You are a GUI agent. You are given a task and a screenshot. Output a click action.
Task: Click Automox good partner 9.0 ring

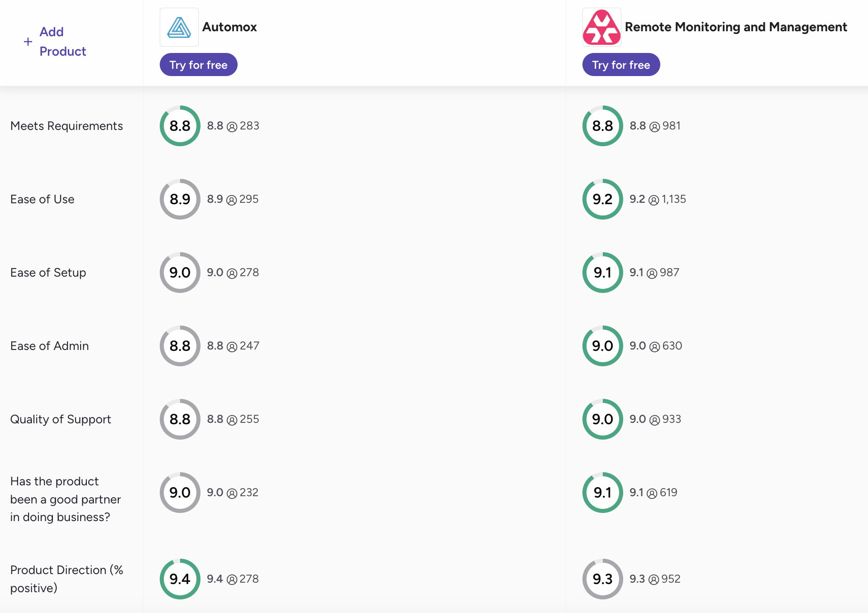[x=180, y=493]
